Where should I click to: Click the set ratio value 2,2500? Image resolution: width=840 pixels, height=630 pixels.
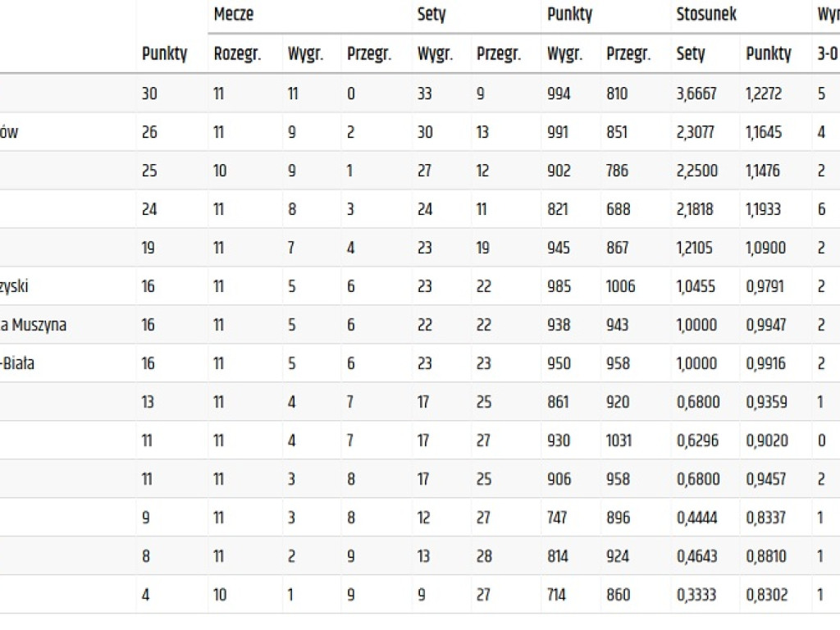point(697,171)
